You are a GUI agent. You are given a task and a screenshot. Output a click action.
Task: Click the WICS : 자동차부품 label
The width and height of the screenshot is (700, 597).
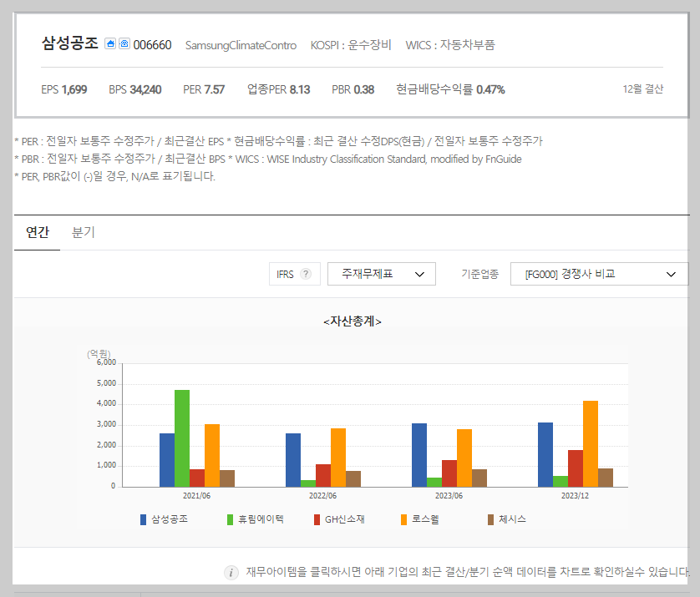(x=450, y=45)
